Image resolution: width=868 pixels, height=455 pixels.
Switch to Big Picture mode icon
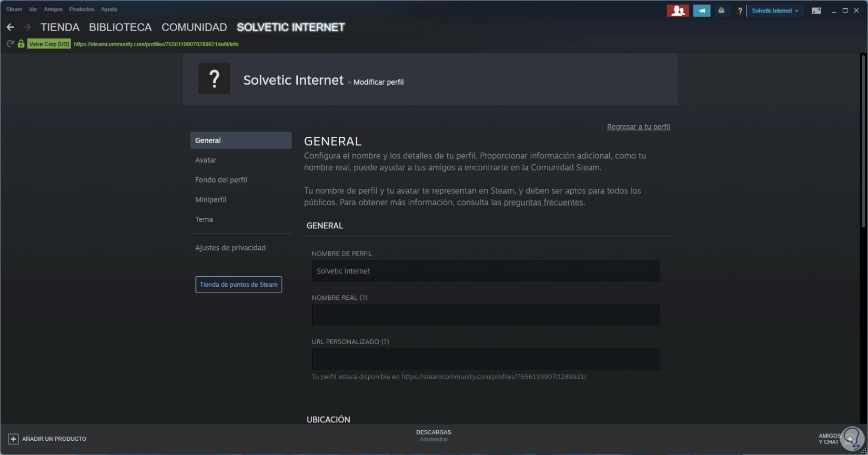[816, 11]
